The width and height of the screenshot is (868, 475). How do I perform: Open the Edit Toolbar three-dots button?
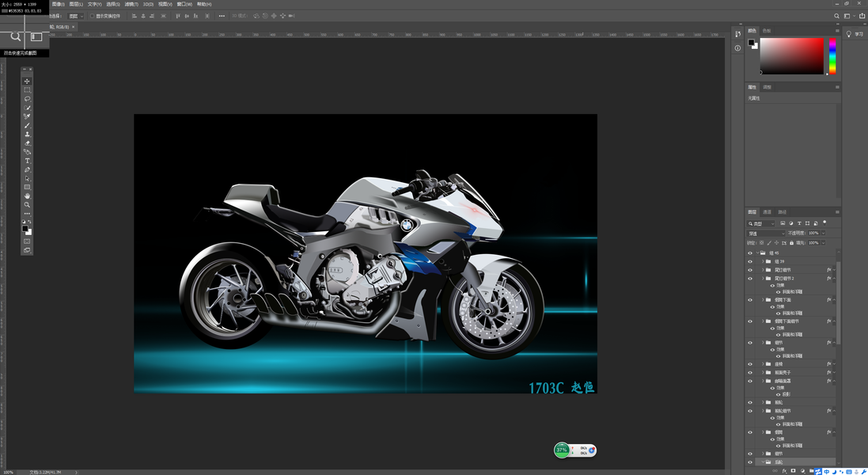click(x=27, y=214)
